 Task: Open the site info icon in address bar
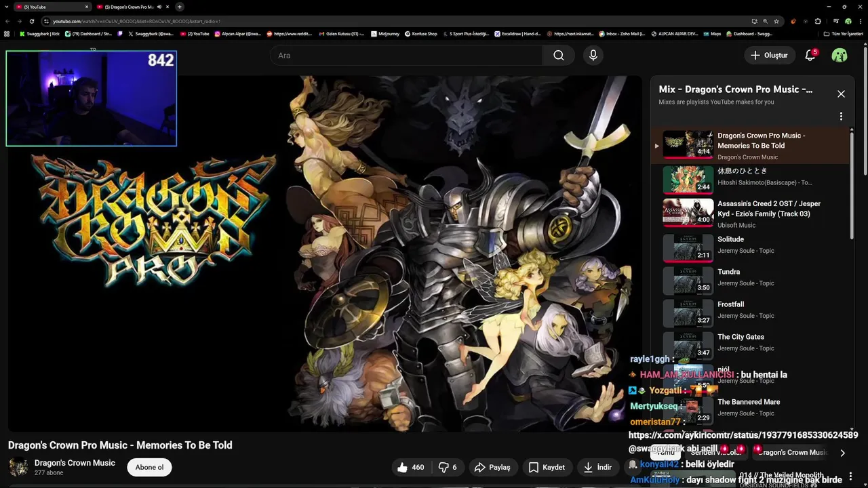tap(47, 21)
